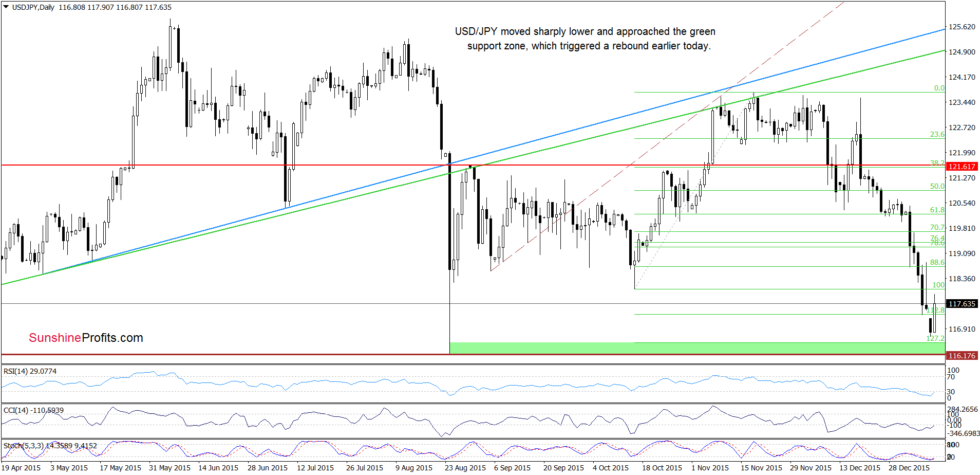Screen dimensions: 980x475
Task: Click the 29 Nov 2015 date label
Action: (x=811, y=468)
